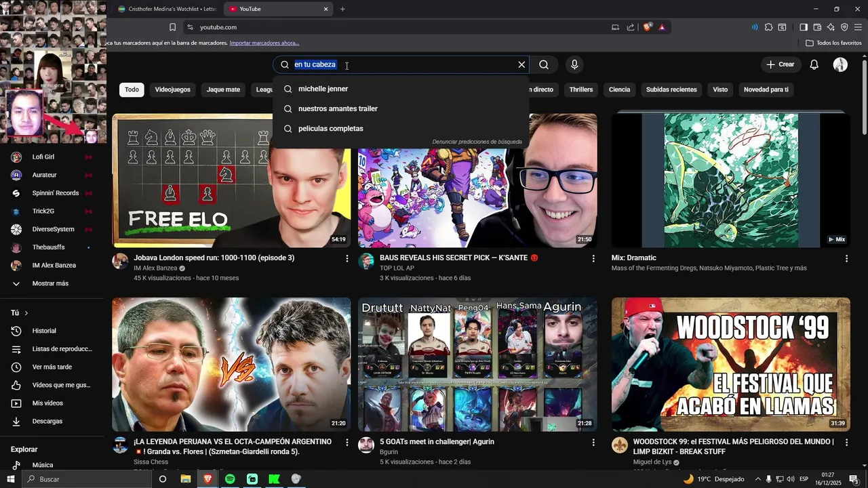Select the Subidas recientes chip

pyautogui.click(x=671, y=89)
